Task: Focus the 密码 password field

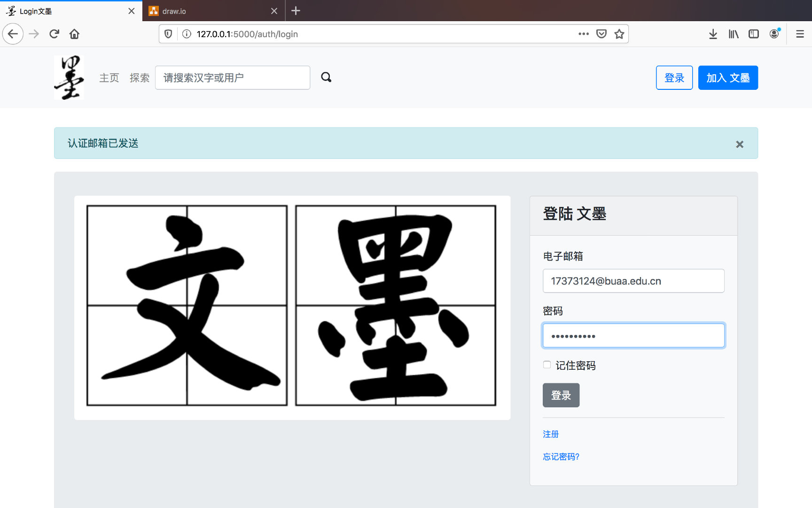Action: pos(633,335)
